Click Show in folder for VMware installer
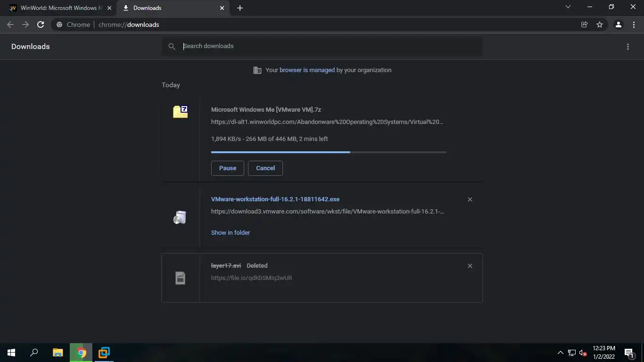644x362 pixels. [231, 233]
